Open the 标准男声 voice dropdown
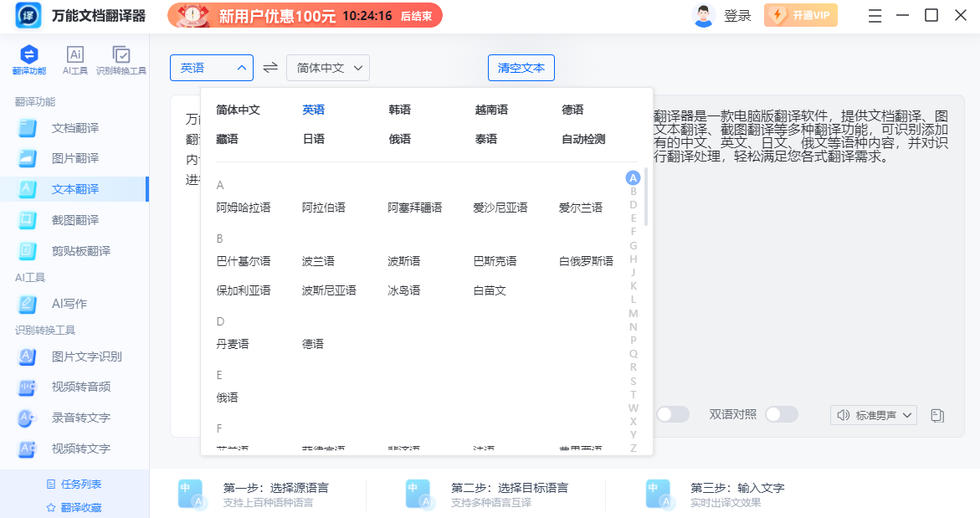The image size is (980, 518). click(873, 414)
